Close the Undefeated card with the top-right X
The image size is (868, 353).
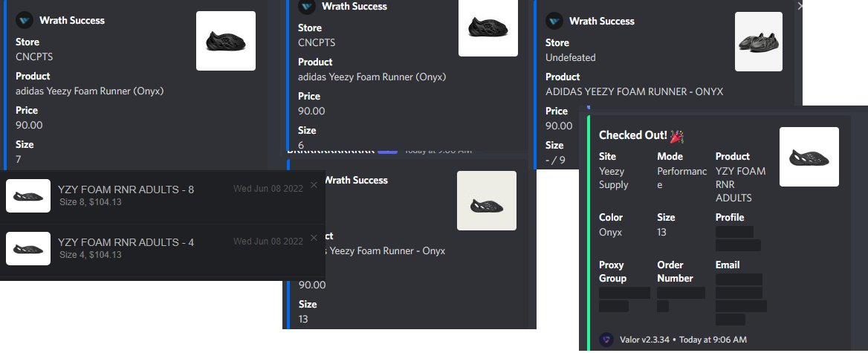pos(800,5)
